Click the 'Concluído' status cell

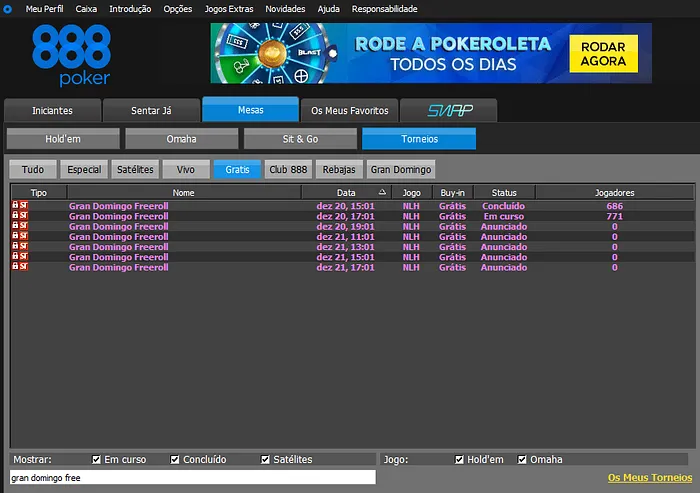(504, 206)
